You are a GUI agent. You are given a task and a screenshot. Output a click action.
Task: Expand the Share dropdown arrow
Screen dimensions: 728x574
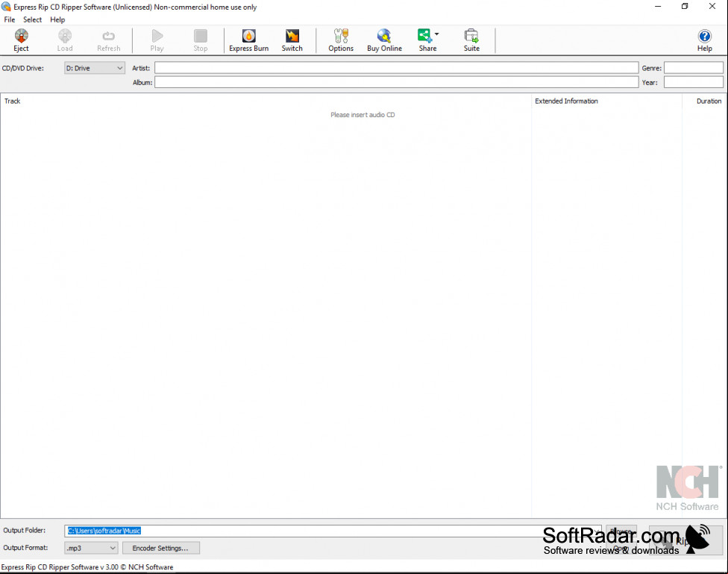point(437,34)
